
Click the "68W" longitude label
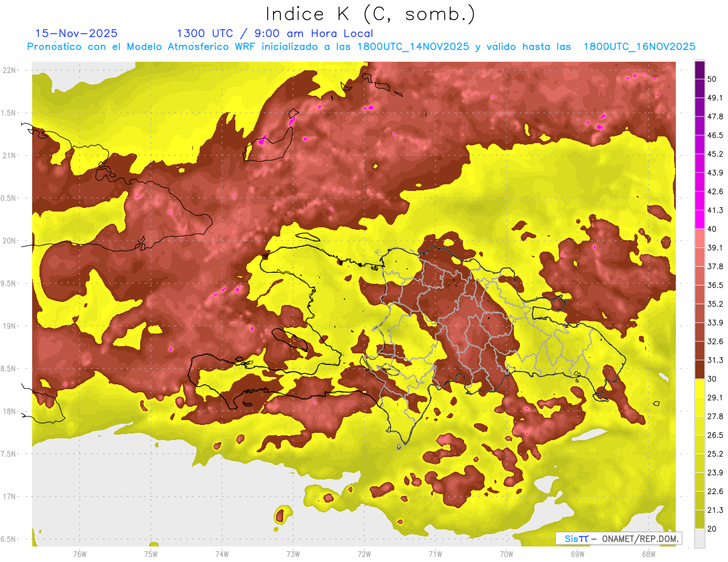(x=649, y=554)
